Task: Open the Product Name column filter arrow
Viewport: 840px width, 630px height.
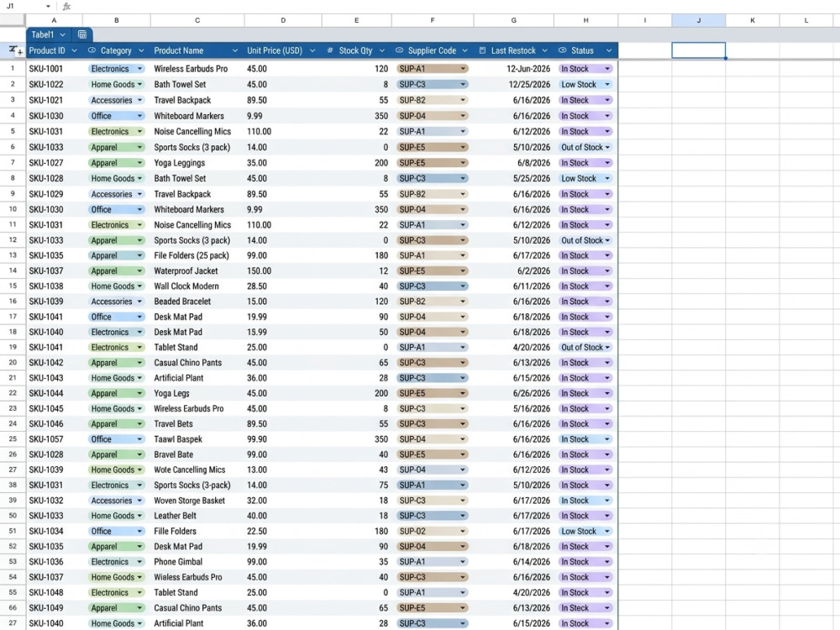Action: coord(235,50)
